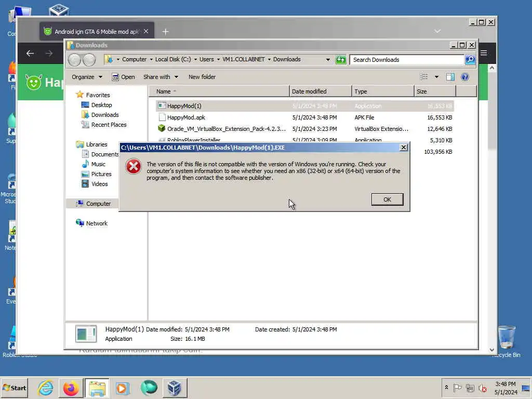The width and height of the screenshot is (532, 399).
Task: Select Videos library
Action: [x=95, y=183]
